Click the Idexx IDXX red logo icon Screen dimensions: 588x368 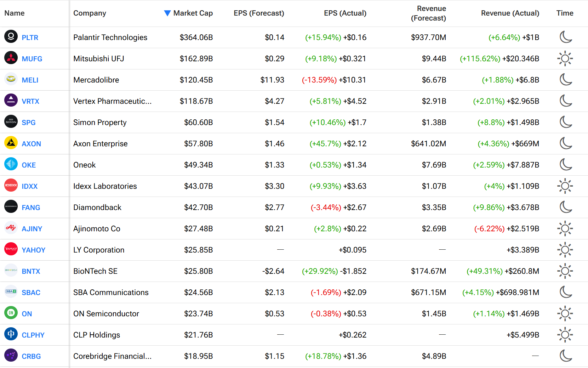click(x=11, y=185)
